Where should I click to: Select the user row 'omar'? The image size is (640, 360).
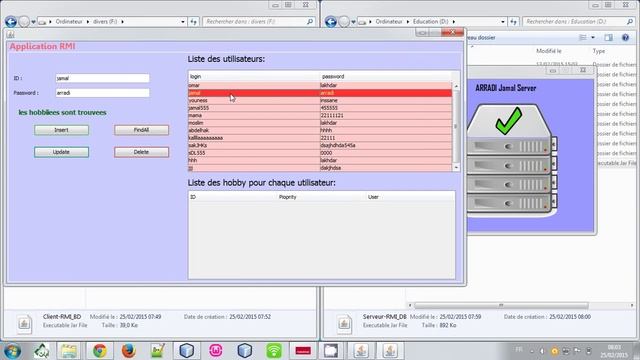[x=320, y=85]
